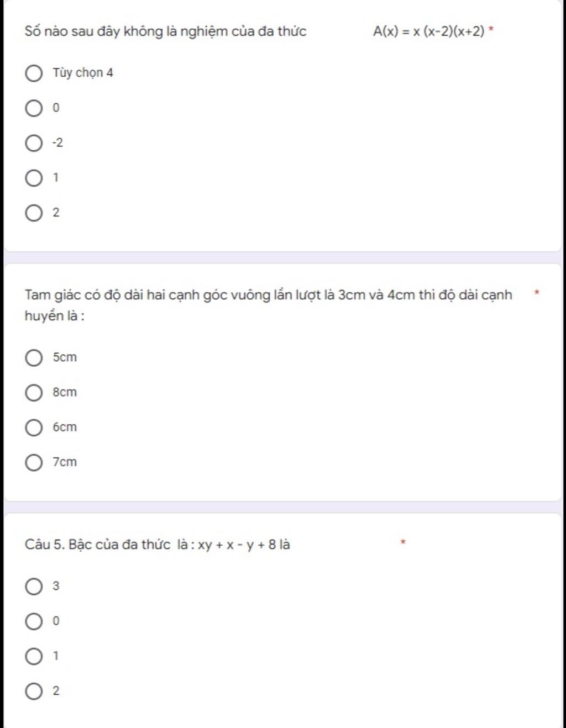Select 2 as the degree in Câu 5
Viewport: 566px width, 728px height.
click(34, 691)
